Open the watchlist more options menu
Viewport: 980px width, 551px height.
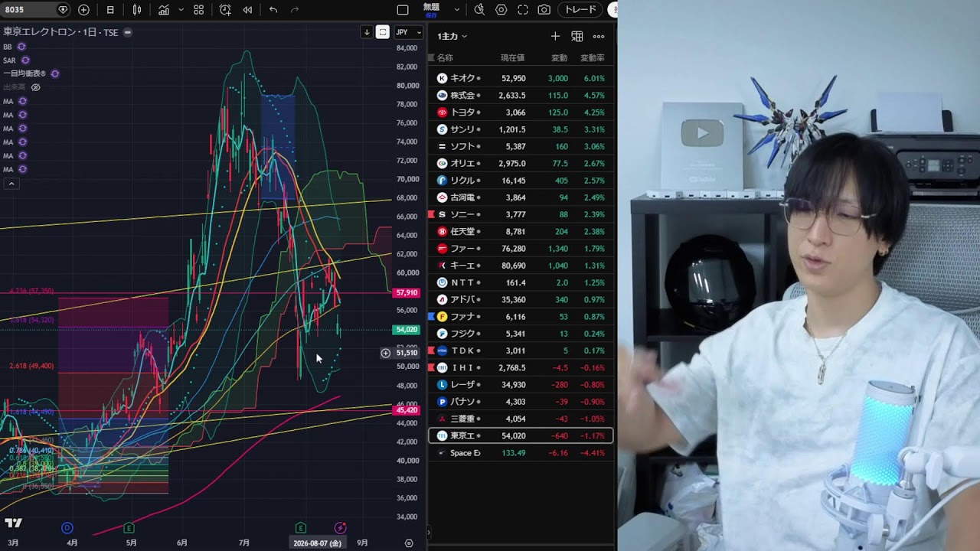tap(599, 36)
